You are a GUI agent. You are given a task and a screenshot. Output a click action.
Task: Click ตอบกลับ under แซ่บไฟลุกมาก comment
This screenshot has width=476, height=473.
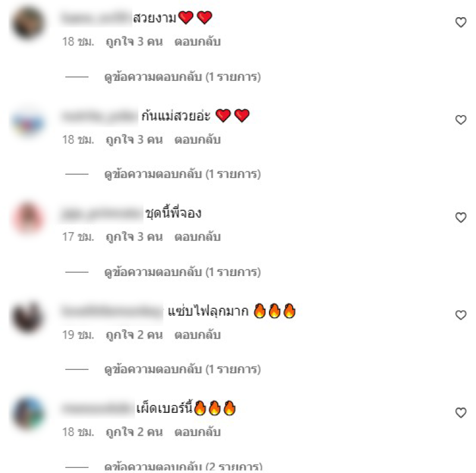point(198,335)
